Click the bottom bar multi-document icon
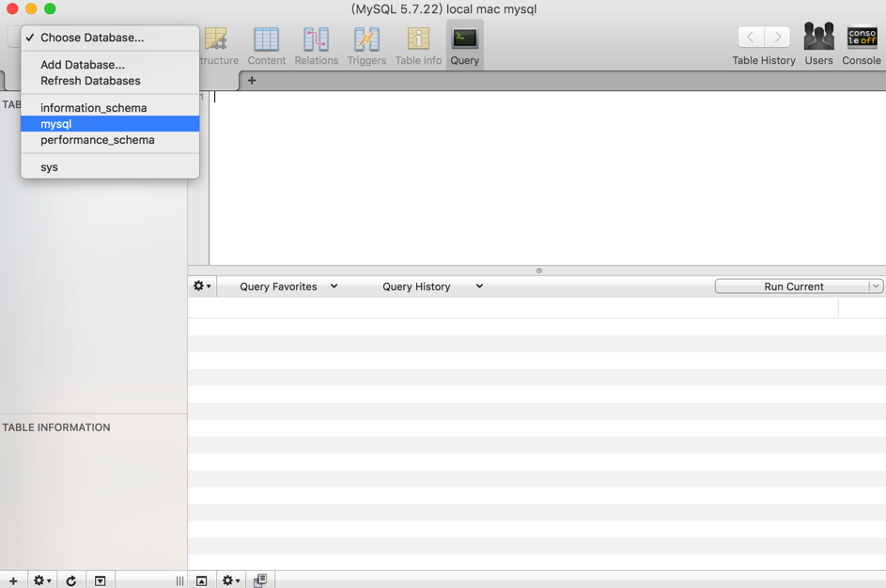Viewport: 886px width, 588px height. [260, 580]
